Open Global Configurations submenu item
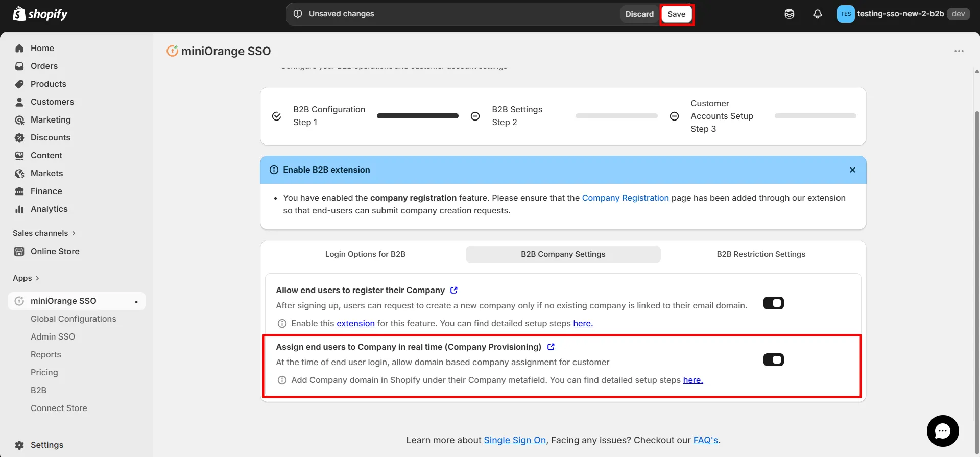Image resolution: width=980 pixels, height=457 pixels. [74, 319]
